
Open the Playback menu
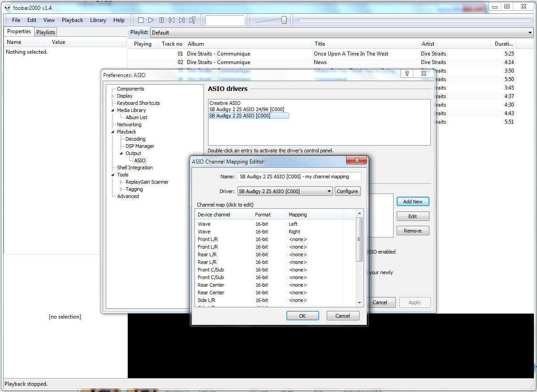click(x=72, y=20)
